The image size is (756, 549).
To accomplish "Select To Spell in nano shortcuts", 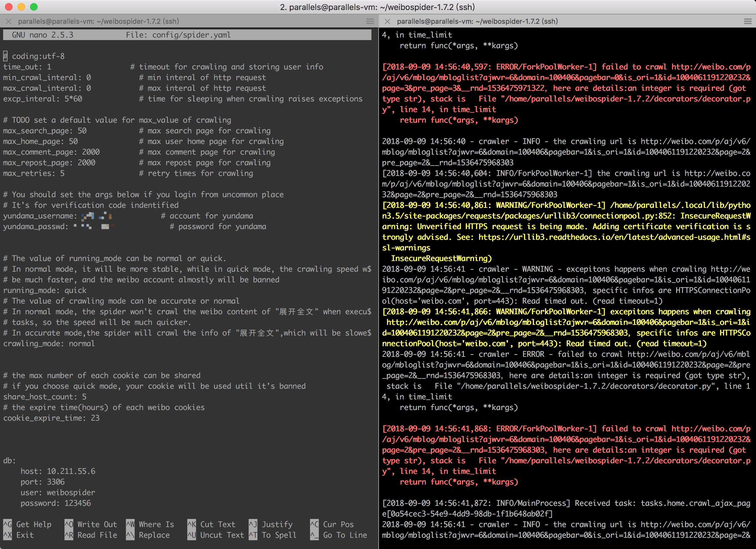I will (x=273, y=535).
